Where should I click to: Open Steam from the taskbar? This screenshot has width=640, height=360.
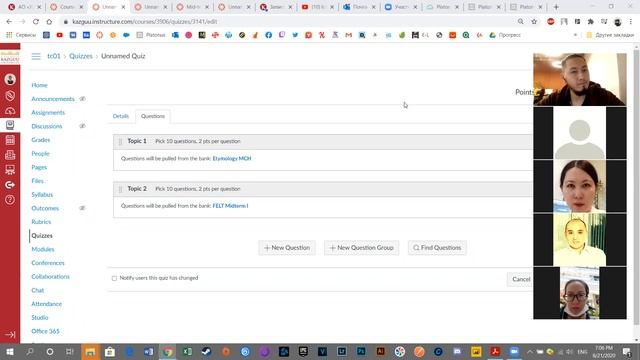tap(206, 352)
